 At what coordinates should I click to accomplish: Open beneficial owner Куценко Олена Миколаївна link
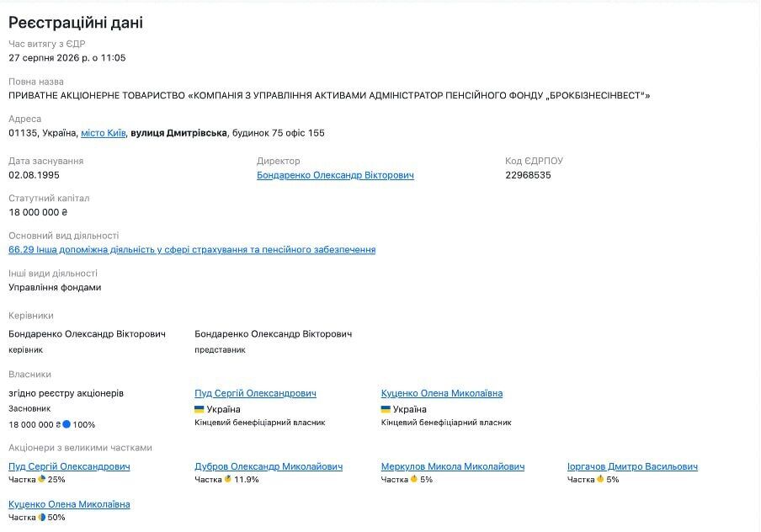tap(442, 393)
